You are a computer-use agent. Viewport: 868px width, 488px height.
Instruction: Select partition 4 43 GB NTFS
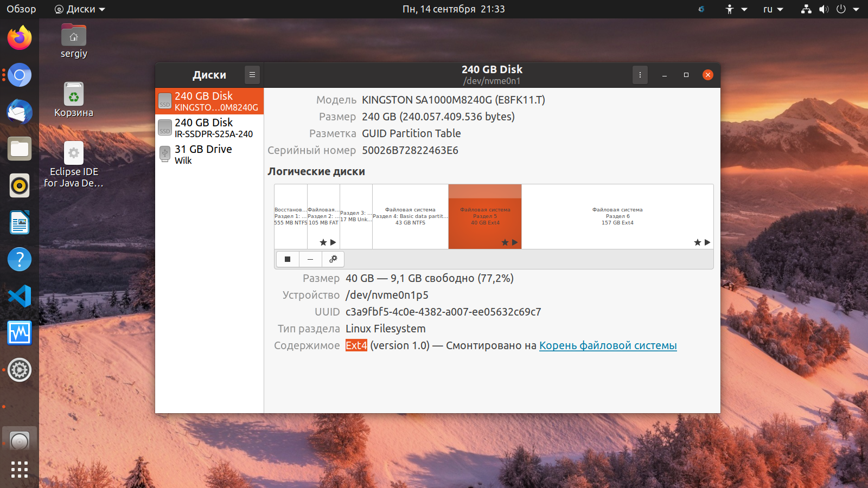410,216
